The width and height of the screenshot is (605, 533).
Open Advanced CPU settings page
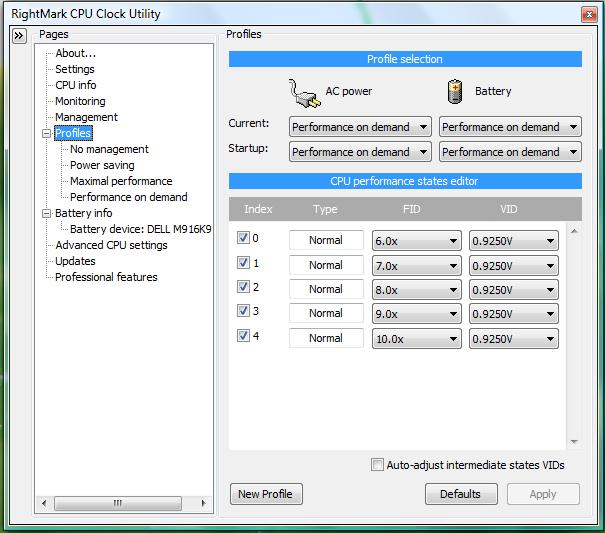111,245
